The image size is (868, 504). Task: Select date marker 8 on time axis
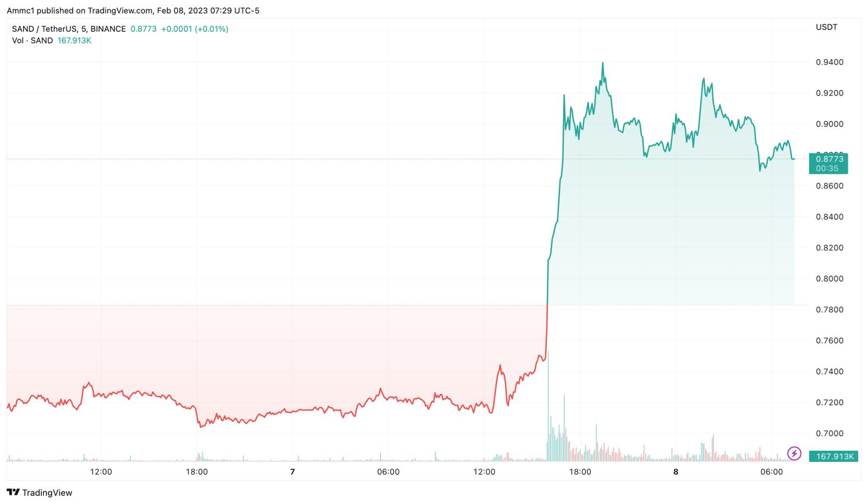pos(676,472)
